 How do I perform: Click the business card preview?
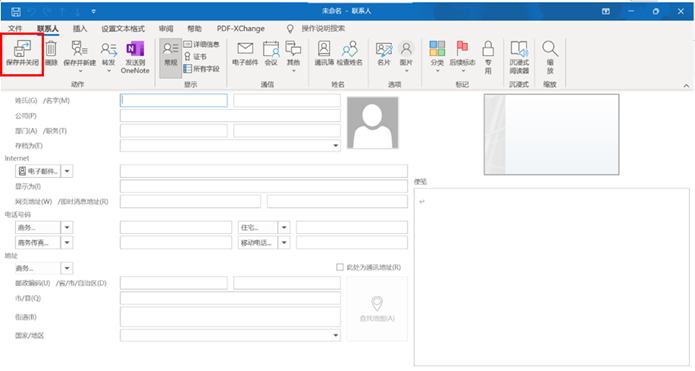coord(551,134)
